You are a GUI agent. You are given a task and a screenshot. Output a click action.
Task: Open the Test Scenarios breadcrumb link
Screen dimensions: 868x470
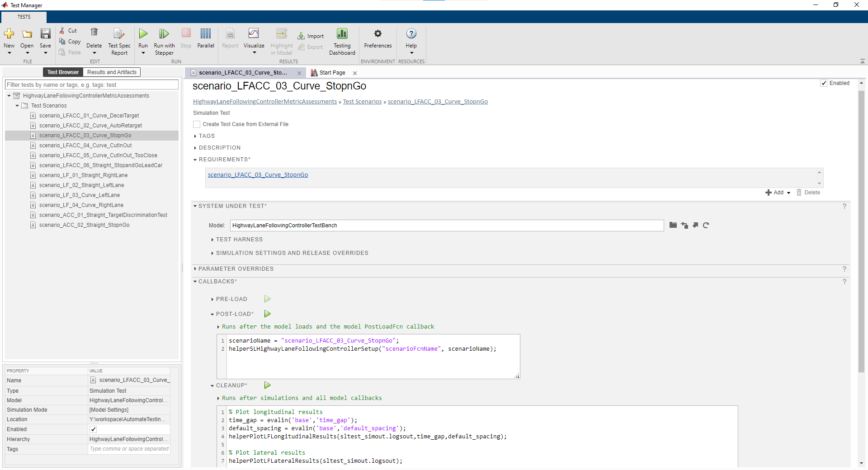(362, 102)
